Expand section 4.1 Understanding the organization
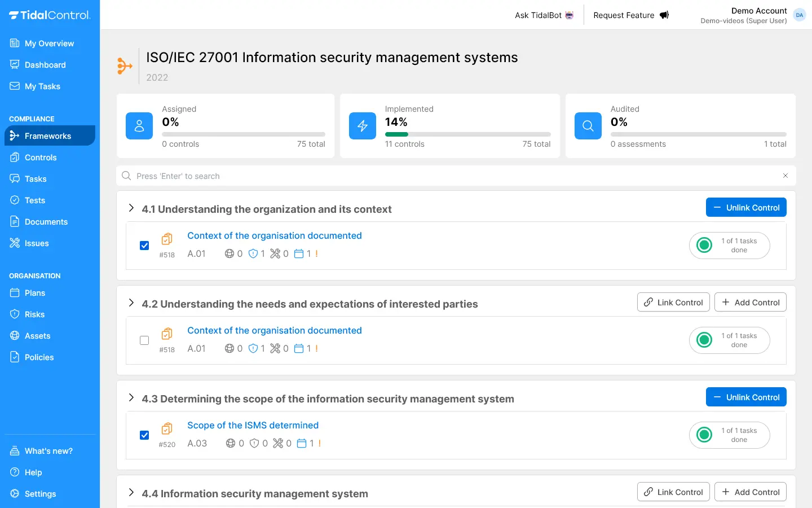Image resolution: width=812 pixels, height=508 pixels. coord(131,208)
